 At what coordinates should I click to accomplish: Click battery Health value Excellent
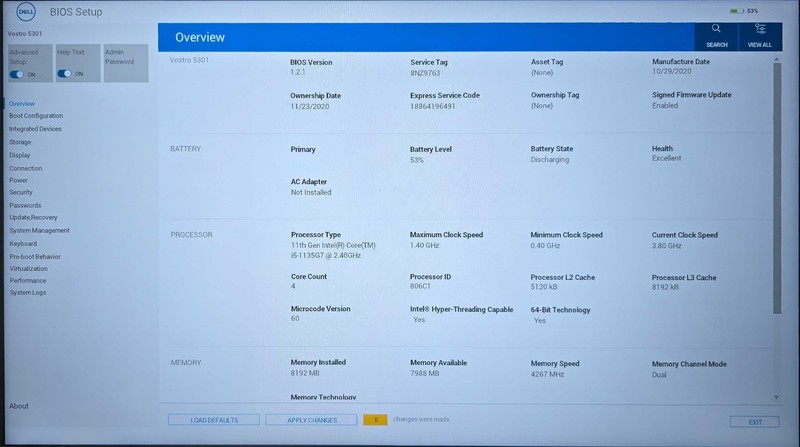click(666, 158)
